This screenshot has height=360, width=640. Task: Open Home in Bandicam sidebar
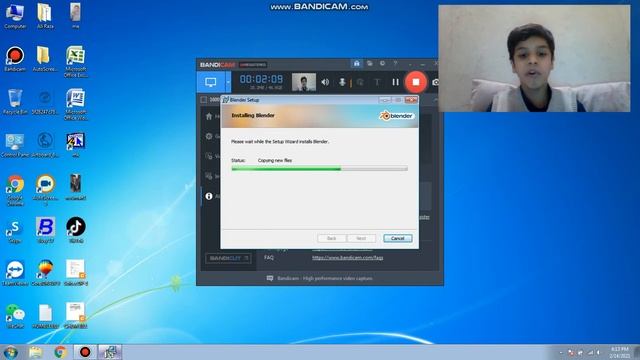pos(209,116)
